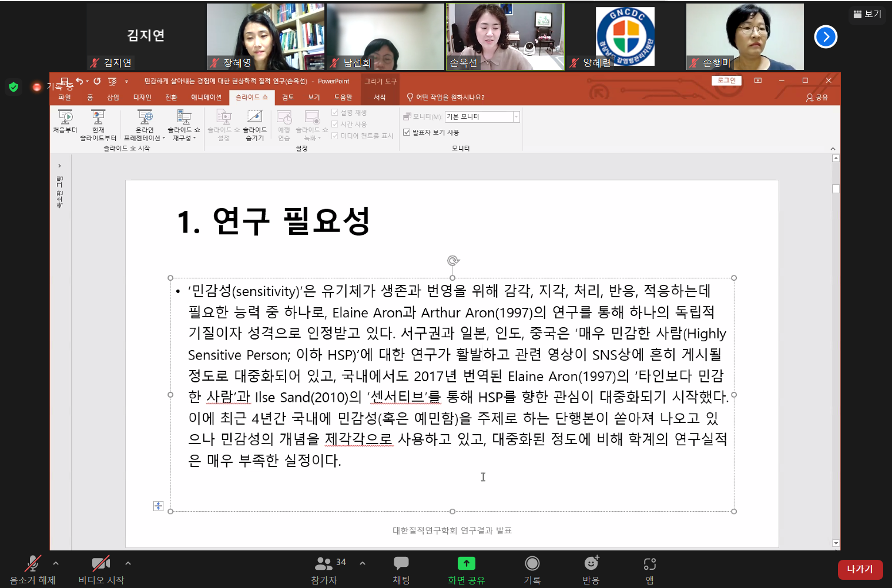This screenshot has width=892, height=588.
Task: Open help (도움말) tab
Action: 343,98
